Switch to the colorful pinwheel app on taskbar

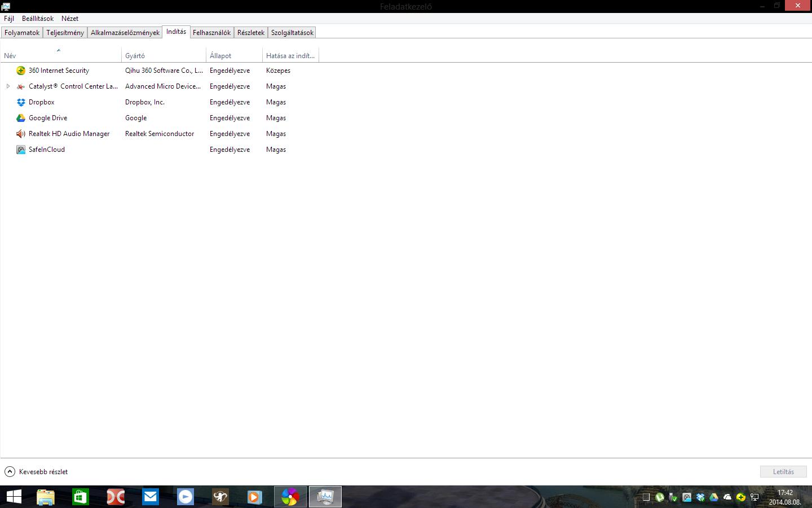pos(290,497)
